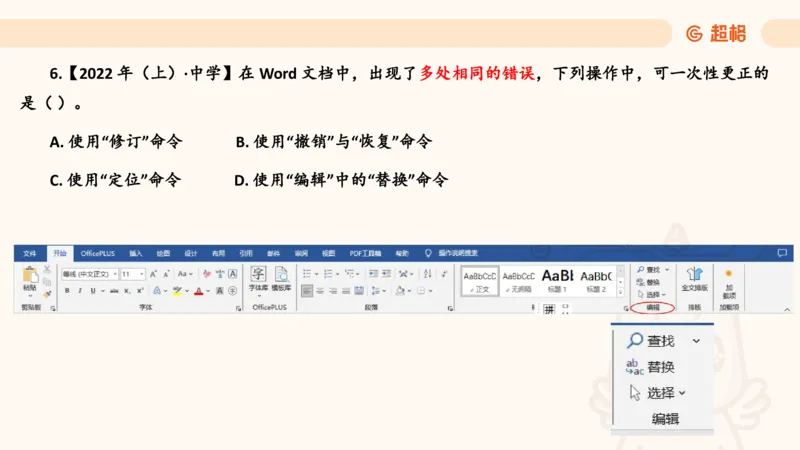Apply the red font color button
The height and width of the screenshot is (450, 800).
[x=199, y=291]
